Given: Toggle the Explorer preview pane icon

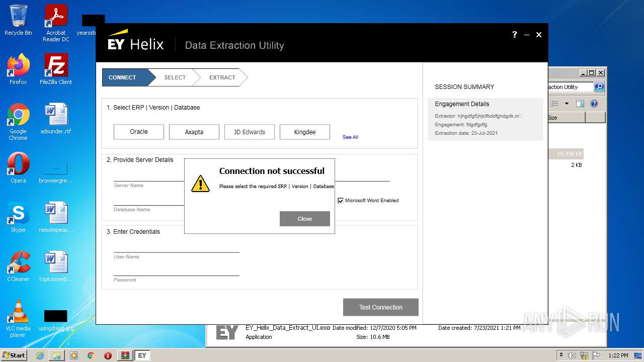Looking at the screenshot, I should click(580, 104).
